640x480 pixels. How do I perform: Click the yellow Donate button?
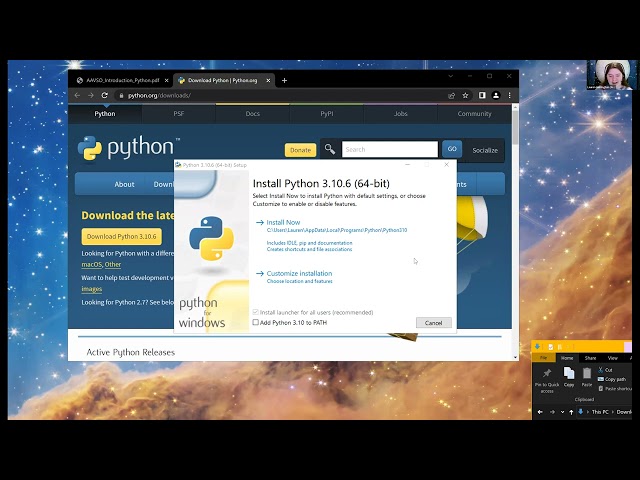300,150
